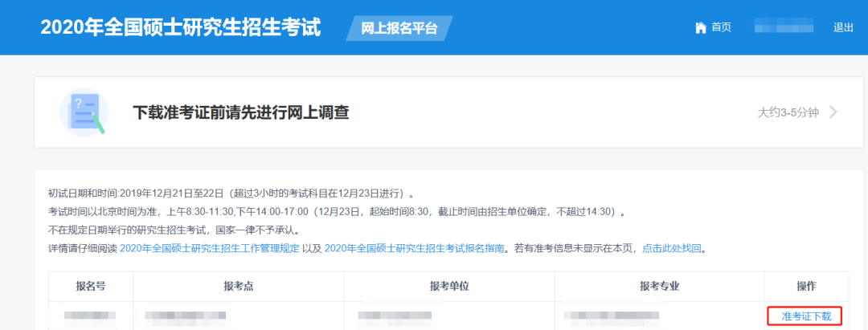
Task: Select the 报考单位 column header
Action: 449,287
